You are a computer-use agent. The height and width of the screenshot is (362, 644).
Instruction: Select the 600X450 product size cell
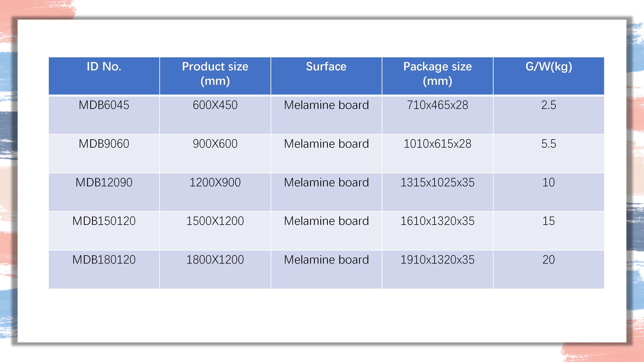tap(215, 115)
